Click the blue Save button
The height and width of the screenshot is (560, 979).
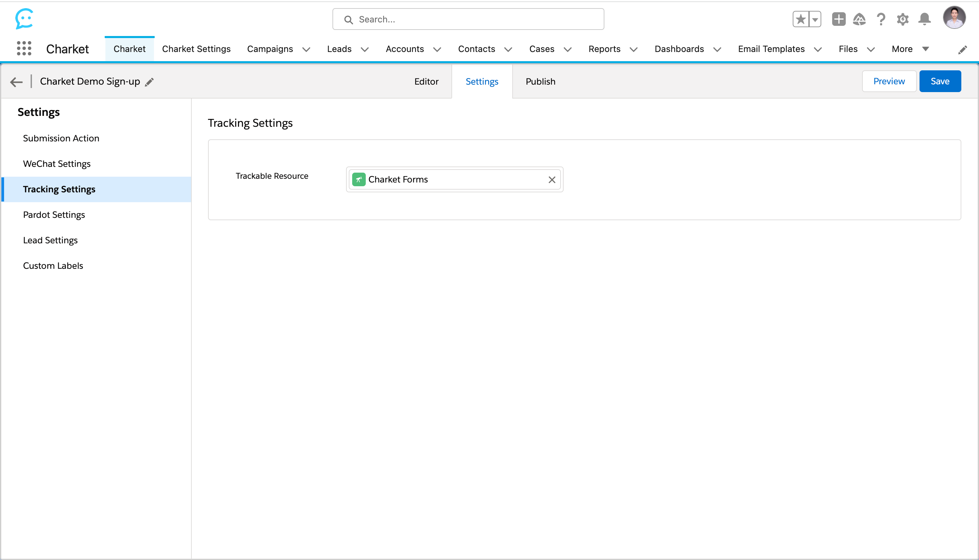coord(940,81)
